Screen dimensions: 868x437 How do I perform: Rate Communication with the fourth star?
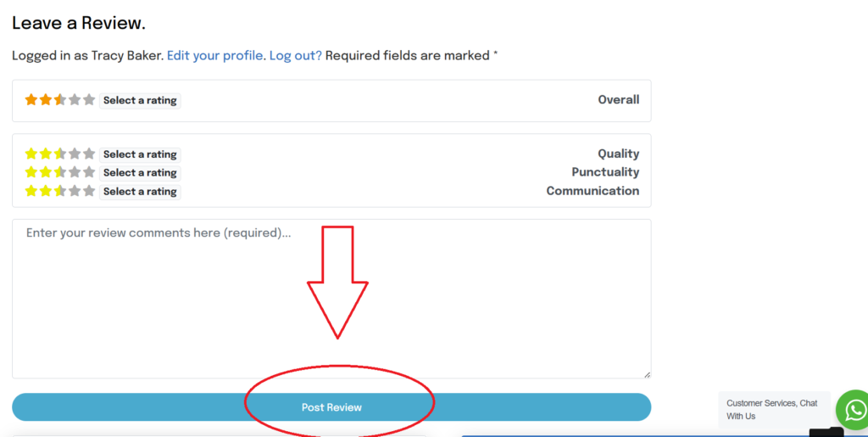click(75, 192)
